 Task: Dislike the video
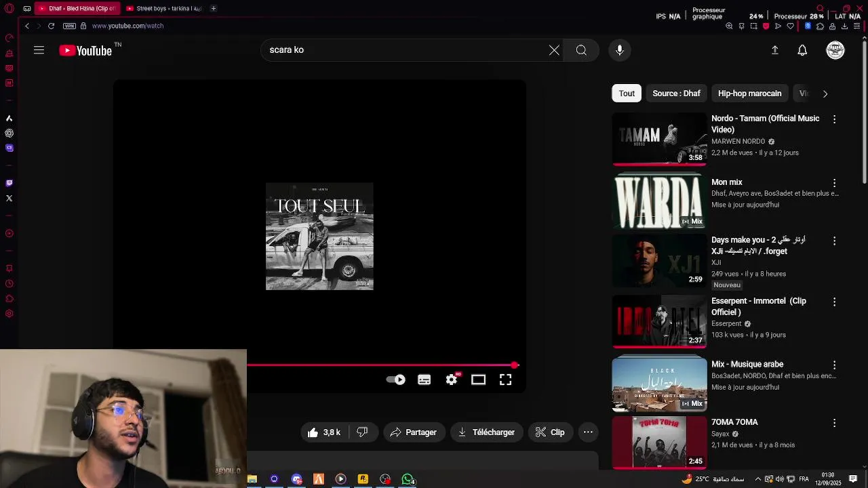[363, 432]
